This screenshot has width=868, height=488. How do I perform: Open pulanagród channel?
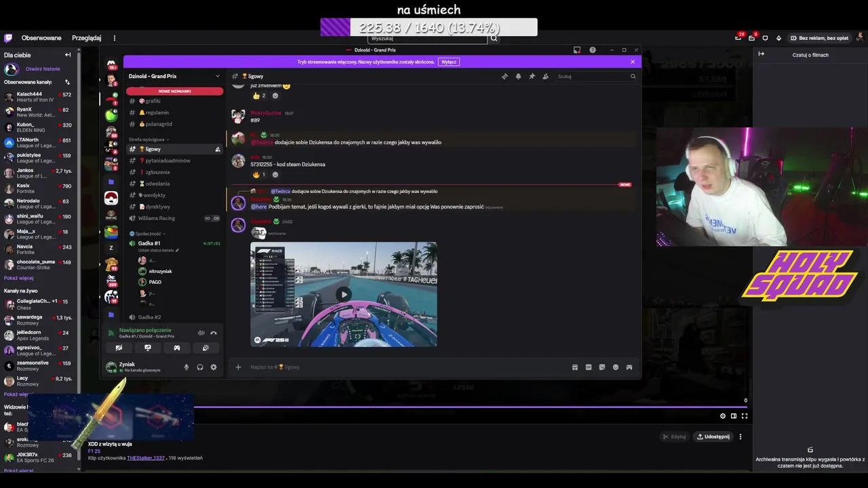(x=174, y=124)
